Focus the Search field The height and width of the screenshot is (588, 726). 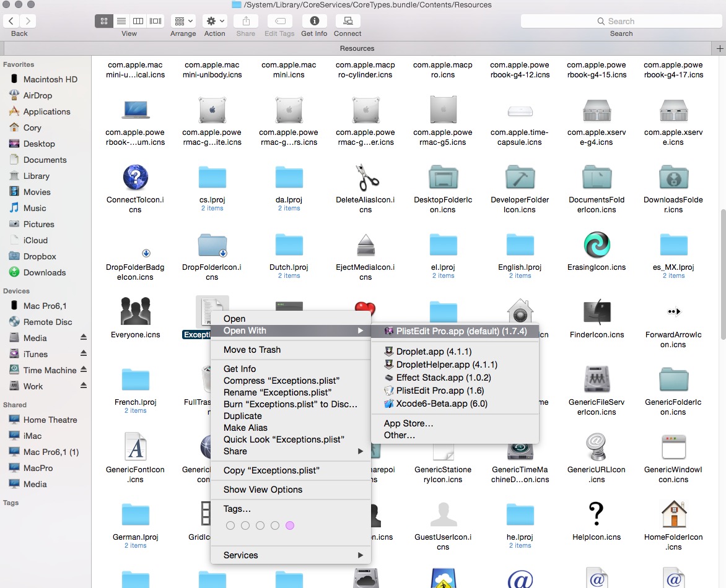(621, 21)
